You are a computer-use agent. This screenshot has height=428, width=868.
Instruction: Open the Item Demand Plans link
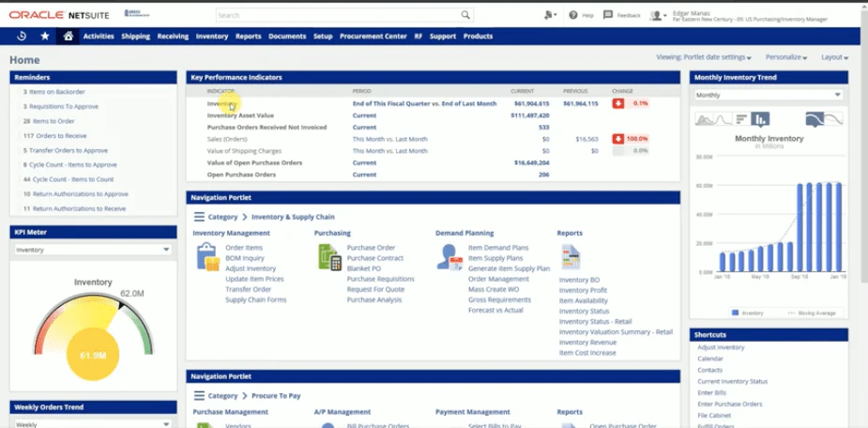click(498, 248)
